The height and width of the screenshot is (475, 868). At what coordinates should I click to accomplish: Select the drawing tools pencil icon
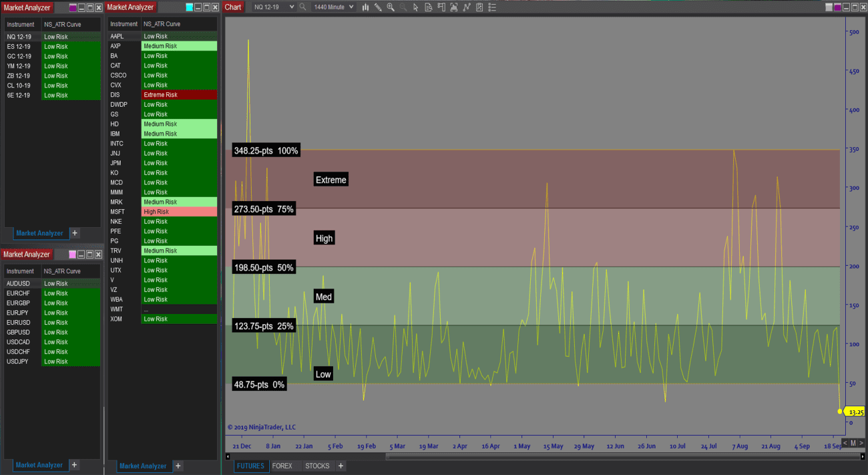pos(378,7)
